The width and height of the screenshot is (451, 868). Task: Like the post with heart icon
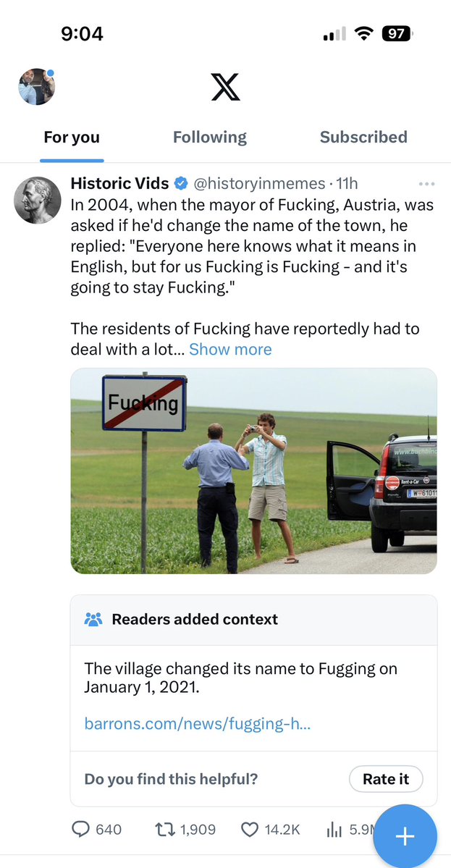pyautogui.click(x=250, y=830)
